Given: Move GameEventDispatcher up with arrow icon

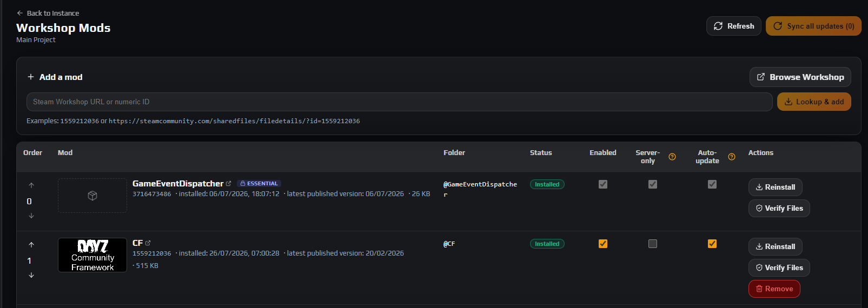Looking at the screenshot, I should click(31, 185).
